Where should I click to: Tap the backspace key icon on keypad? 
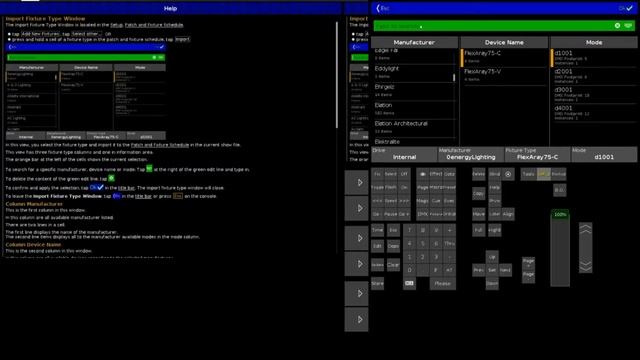[409, 283]
